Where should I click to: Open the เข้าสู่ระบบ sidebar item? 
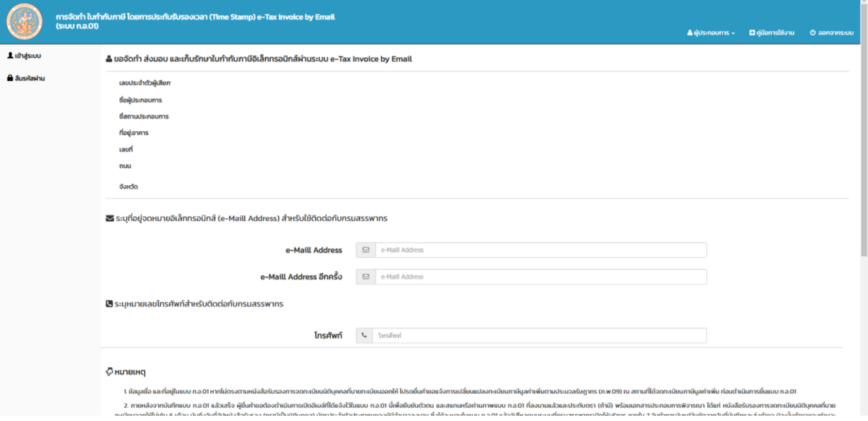pyautogui.click(x=28, y=55)
